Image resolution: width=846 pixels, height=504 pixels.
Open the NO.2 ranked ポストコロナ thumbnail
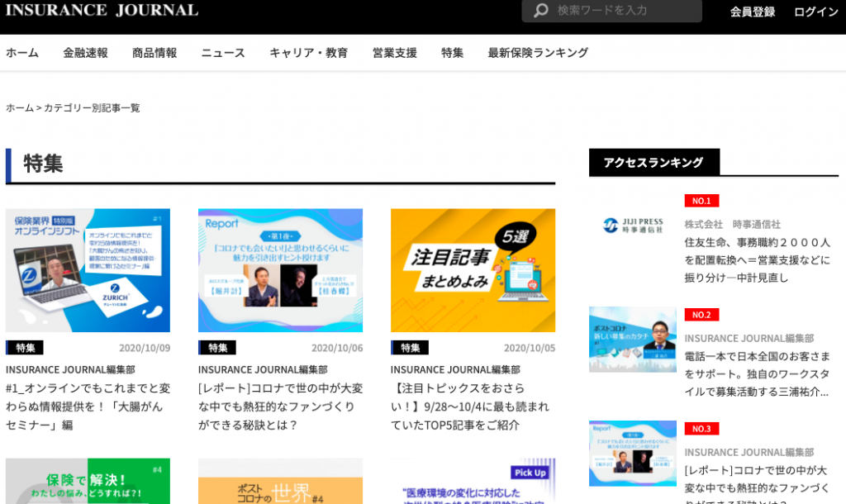(x=632, y=340)
